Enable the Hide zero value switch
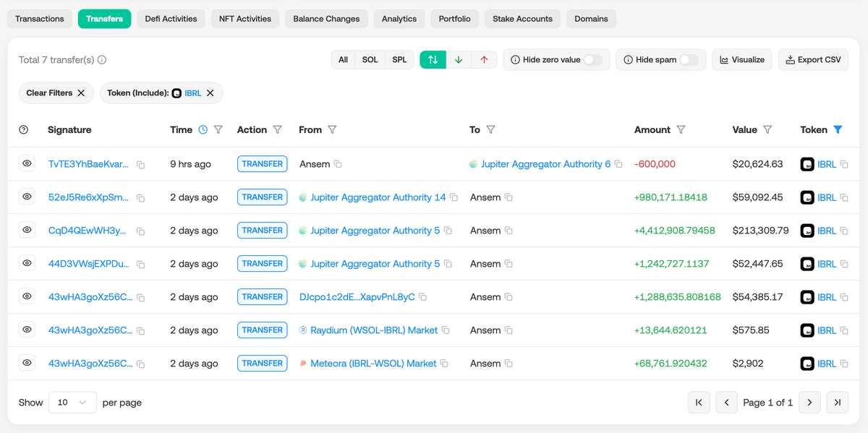The height and width of the screenshot is (433, 868). tap(593, 60)
